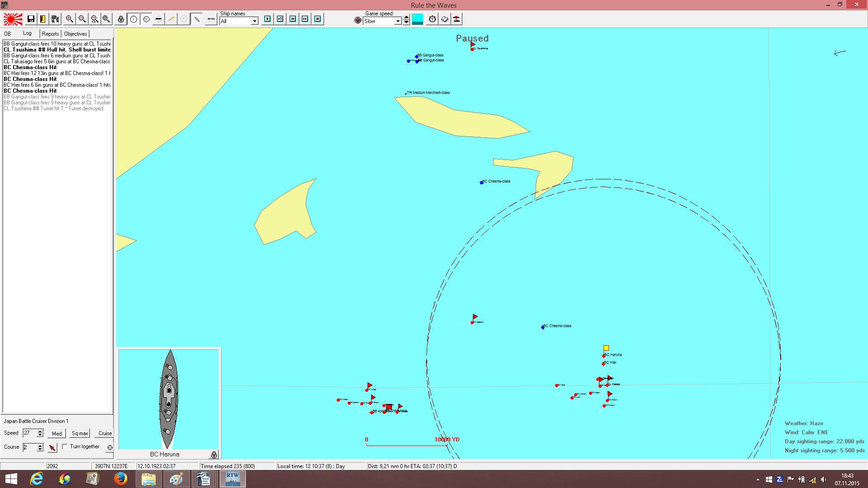Viewport: 868px width, 488px height.
Task: Open the stopwatch timer icon
Action: point(432,19)
